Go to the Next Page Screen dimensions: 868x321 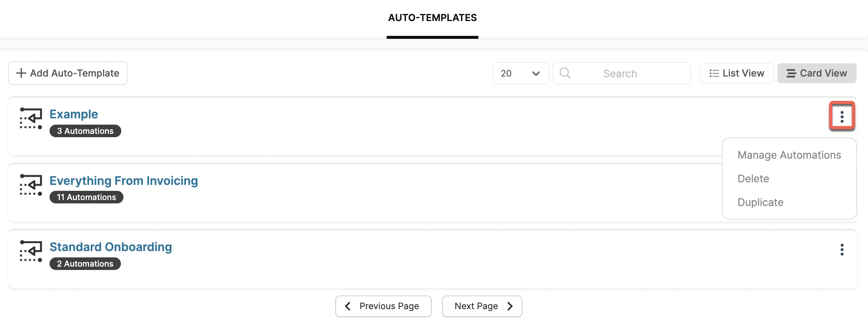(482, 306)
